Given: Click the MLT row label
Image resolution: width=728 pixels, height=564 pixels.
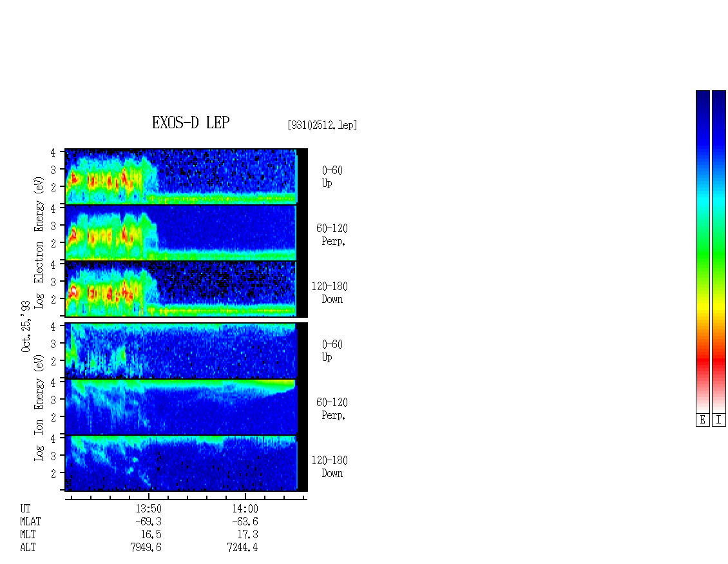Looking at the screenshot, I should click(28, 535).
